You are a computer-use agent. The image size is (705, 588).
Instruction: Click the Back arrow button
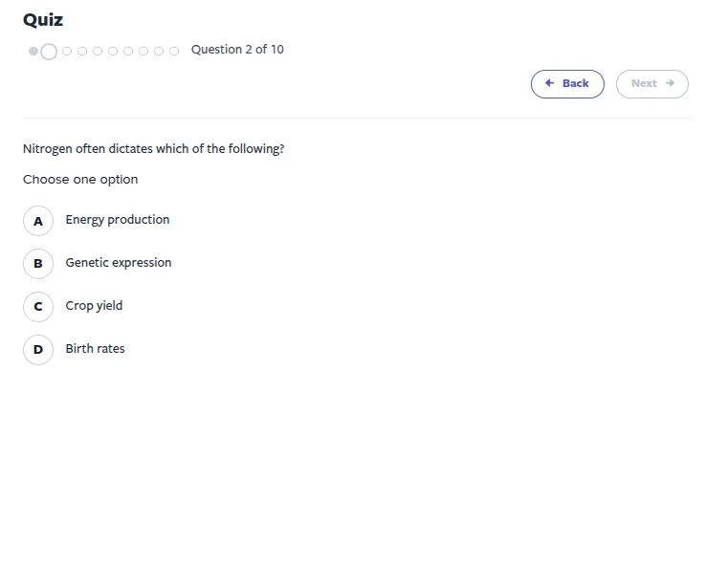click(567, 84)
